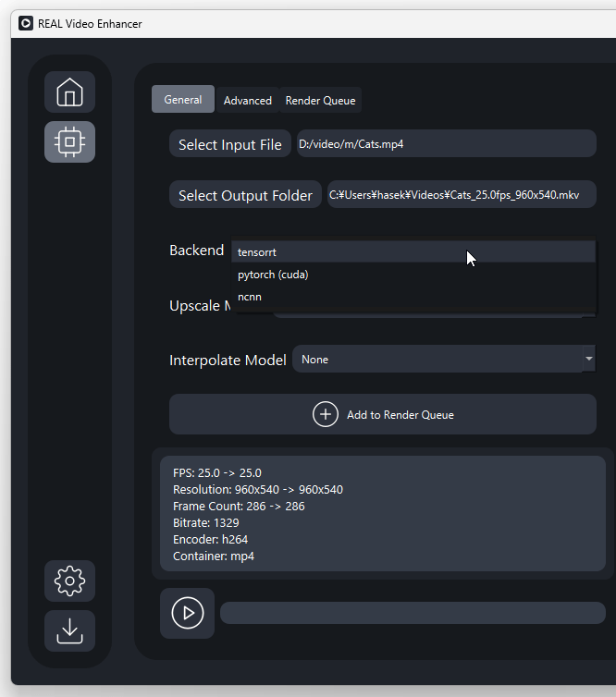The height and width of the screenshot is (697, 616).
Task: Open the Home page from sidebar
Action: (69, 92)
